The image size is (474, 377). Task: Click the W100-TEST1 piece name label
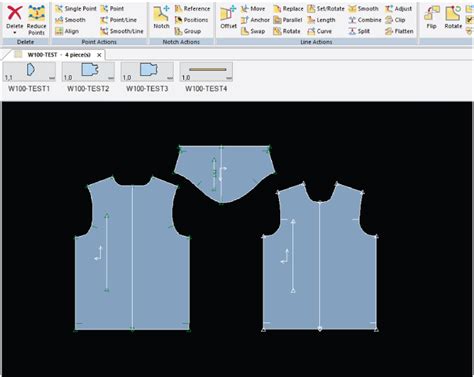(29, 89)
